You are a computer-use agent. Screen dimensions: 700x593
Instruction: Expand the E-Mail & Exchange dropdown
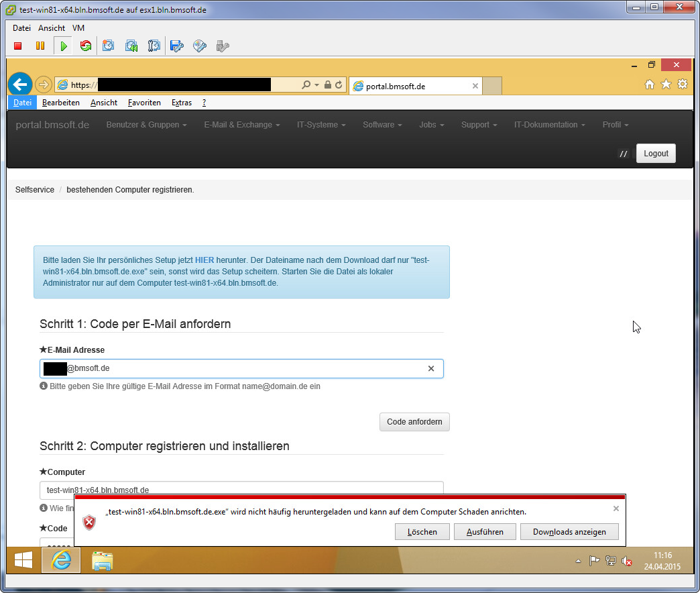[x=242, y=125]
